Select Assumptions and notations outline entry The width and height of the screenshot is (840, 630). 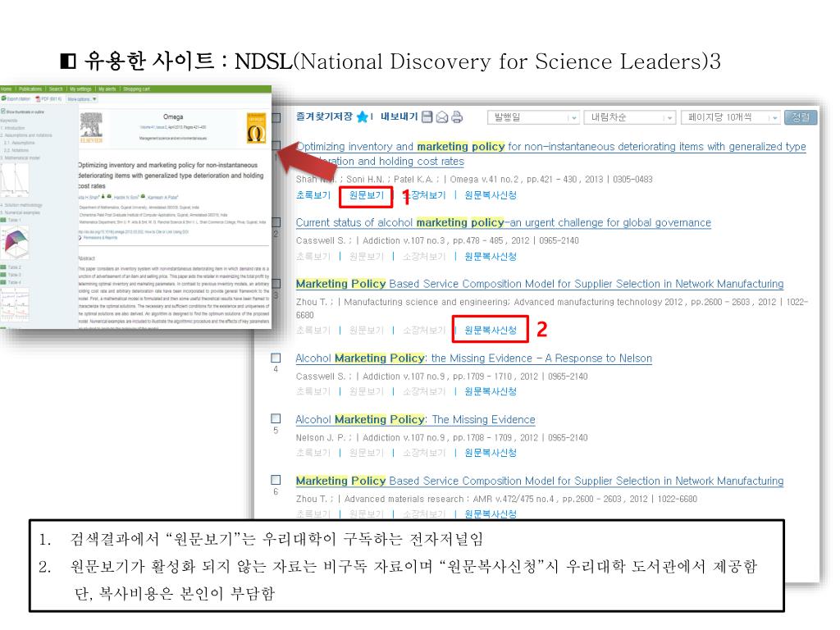27,135
